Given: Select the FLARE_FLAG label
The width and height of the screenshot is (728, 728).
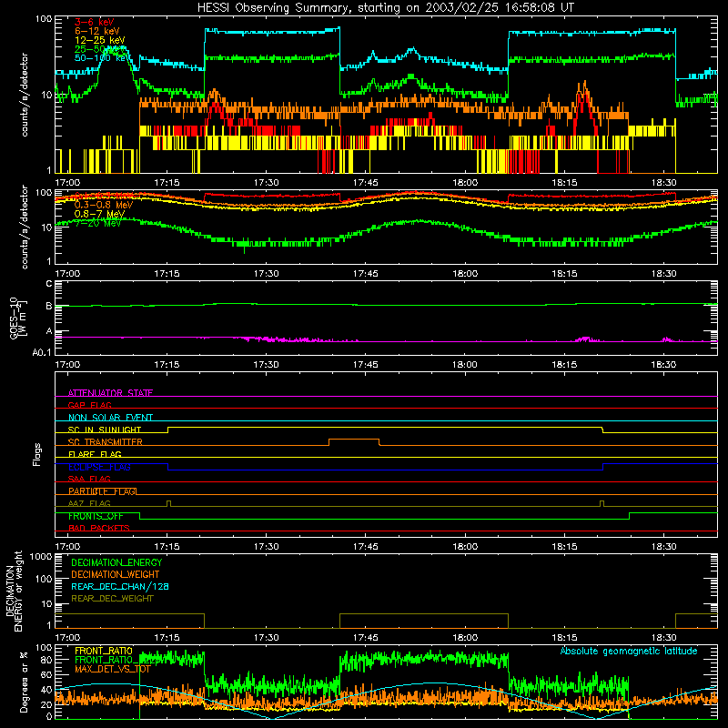Looking at the screenshot, I should [x=95, y=454].
